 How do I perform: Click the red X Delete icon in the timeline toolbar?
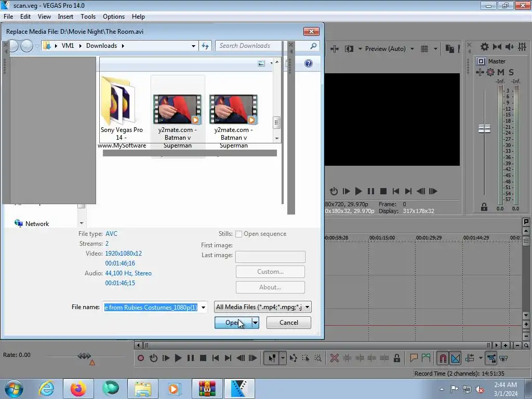click(x=335, y=358)
